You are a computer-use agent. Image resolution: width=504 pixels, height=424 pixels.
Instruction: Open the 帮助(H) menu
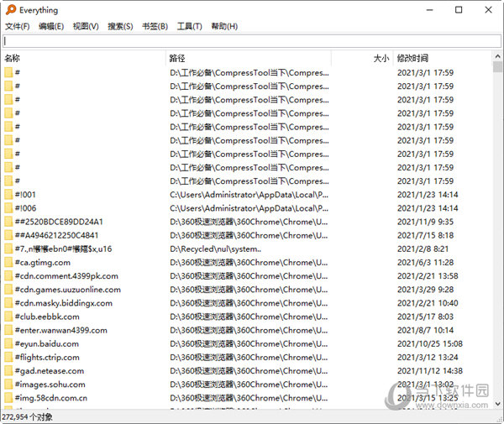pos(224,26)
